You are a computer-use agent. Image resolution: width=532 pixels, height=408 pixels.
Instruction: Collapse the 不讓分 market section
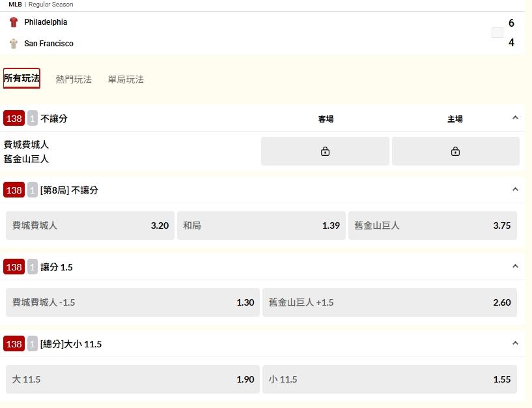coord(515,118)
